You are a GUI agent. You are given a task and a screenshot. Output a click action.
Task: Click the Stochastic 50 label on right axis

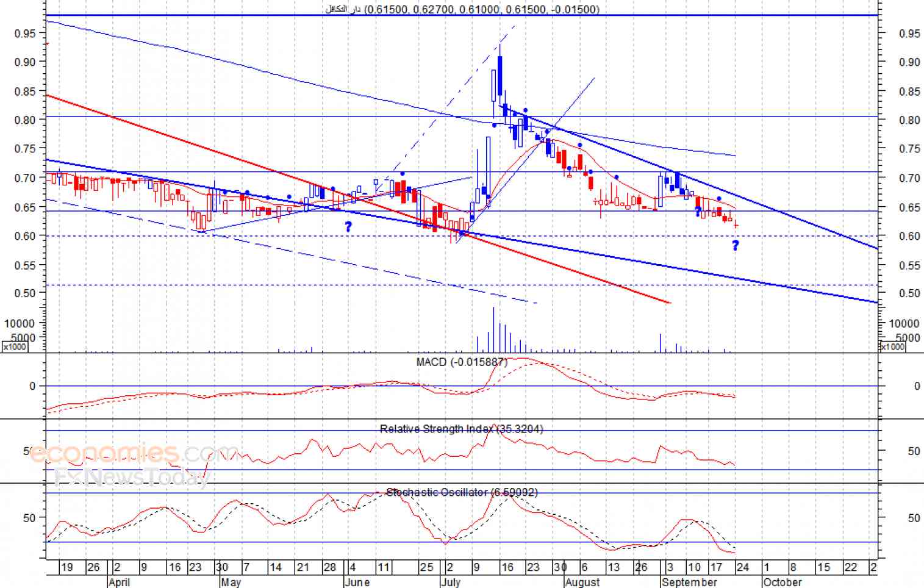tap(914, 518)
